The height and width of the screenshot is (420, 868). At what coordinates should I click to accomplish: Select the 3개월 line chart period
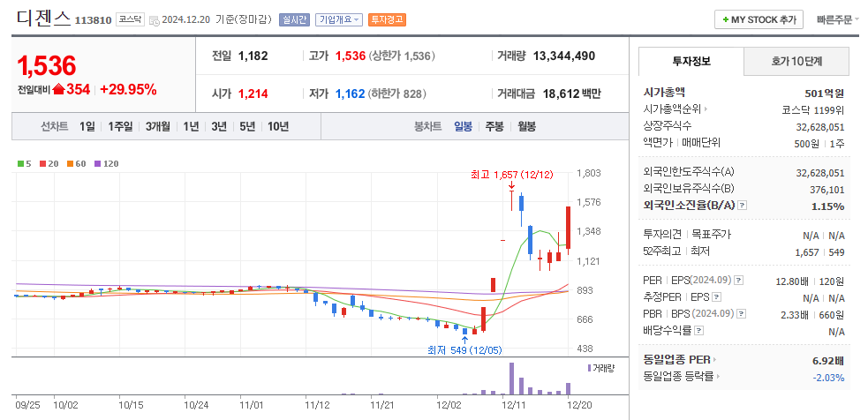pyautogui.click(x=158, y=127)
